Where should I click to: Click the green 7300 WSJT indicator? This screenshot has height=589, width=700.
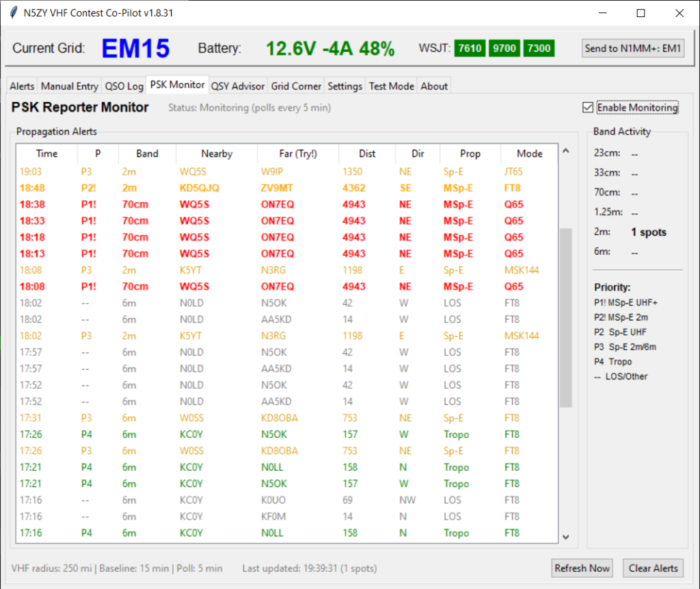(x=539, y=48)
